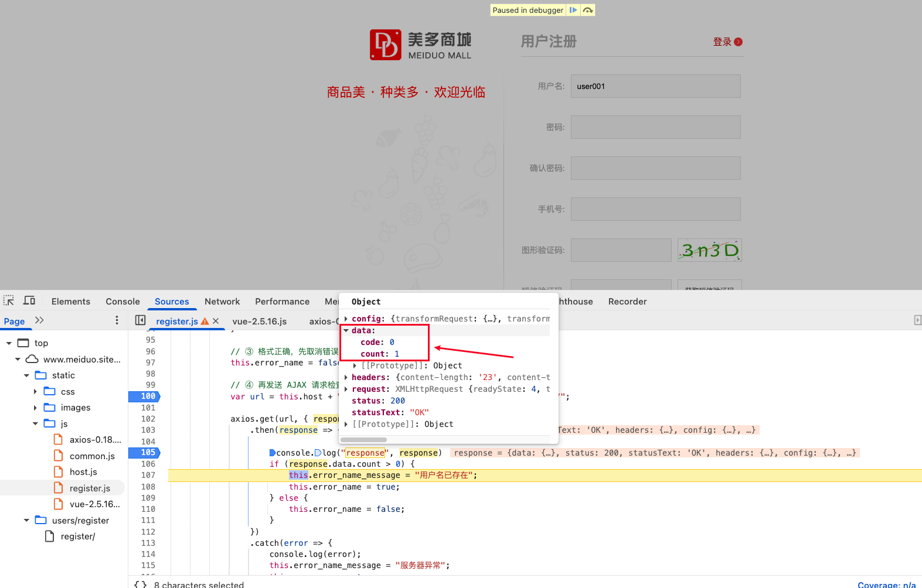Close the register.js file tab
This screenshot has width=922, height=588.
tap(216, 321)
